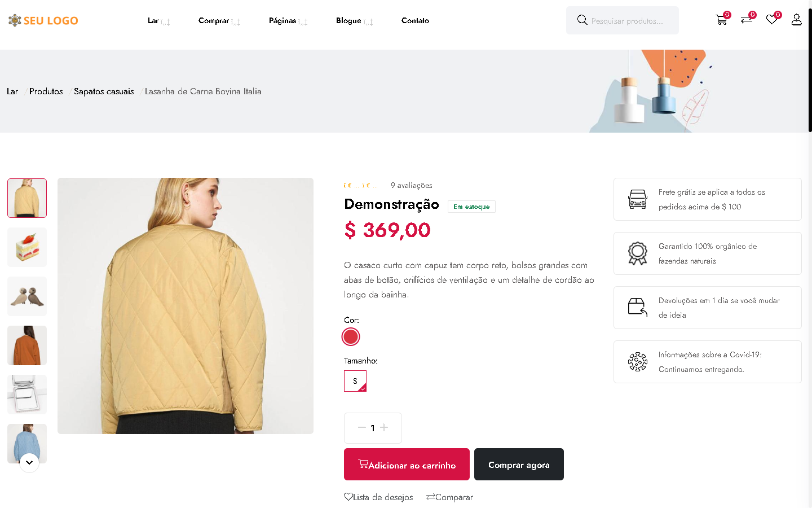Screen dimensions: 812x508
Task: Open the wishlist heart icon in header
Action: (x=771, y=20)
